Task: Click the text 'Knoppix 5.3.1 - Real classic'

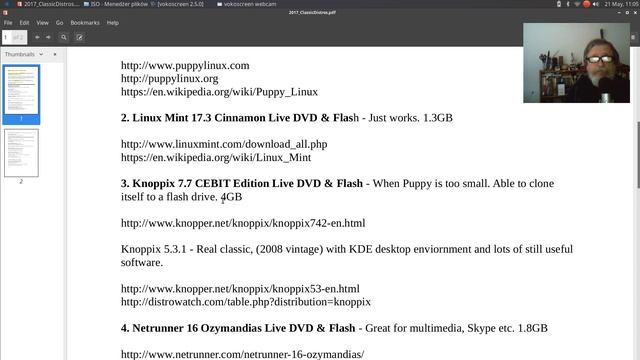Action: click(187, 249)
